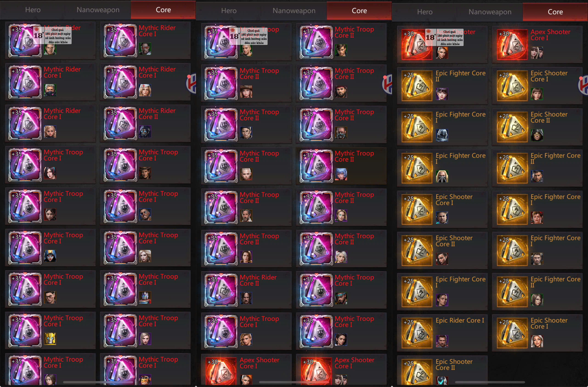Screen dimensions: 588x387
Task: Click hooded hero under Epic Shooter Core II
Action: (537, 135)
